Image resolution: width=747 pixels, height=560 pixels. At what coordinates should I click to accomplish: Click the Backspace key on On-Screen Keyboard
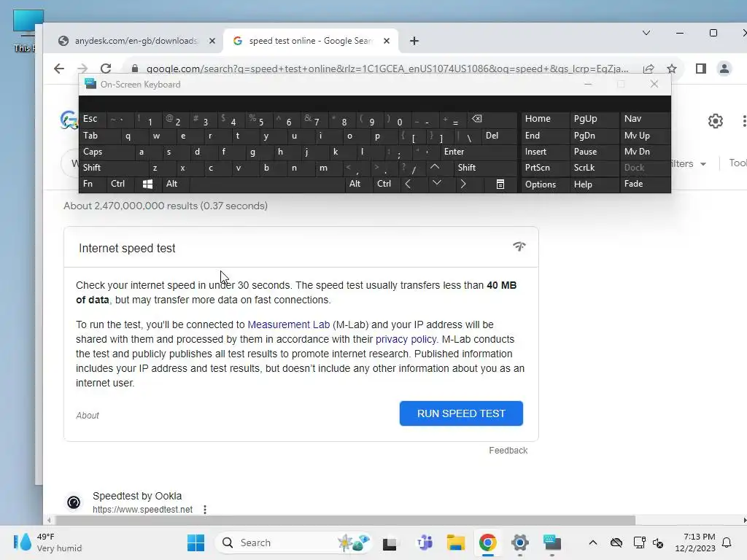pos(476,119)
